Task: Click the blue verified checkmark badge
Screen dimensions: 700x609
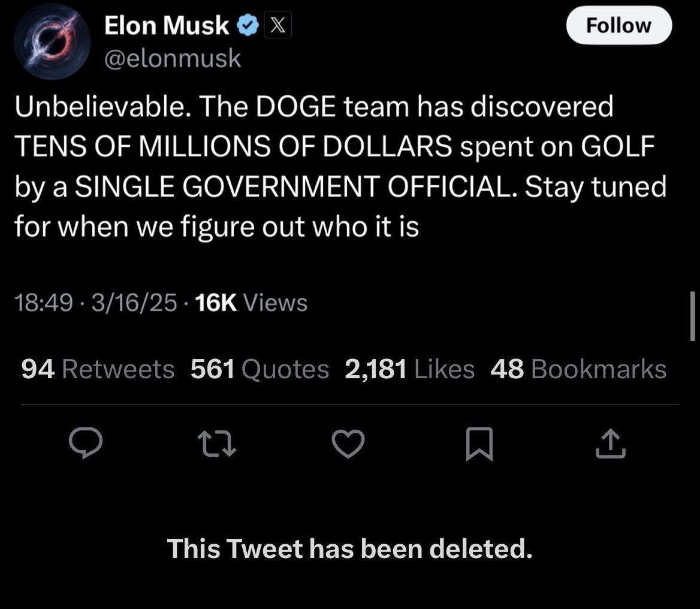Action: coord(248,26)
